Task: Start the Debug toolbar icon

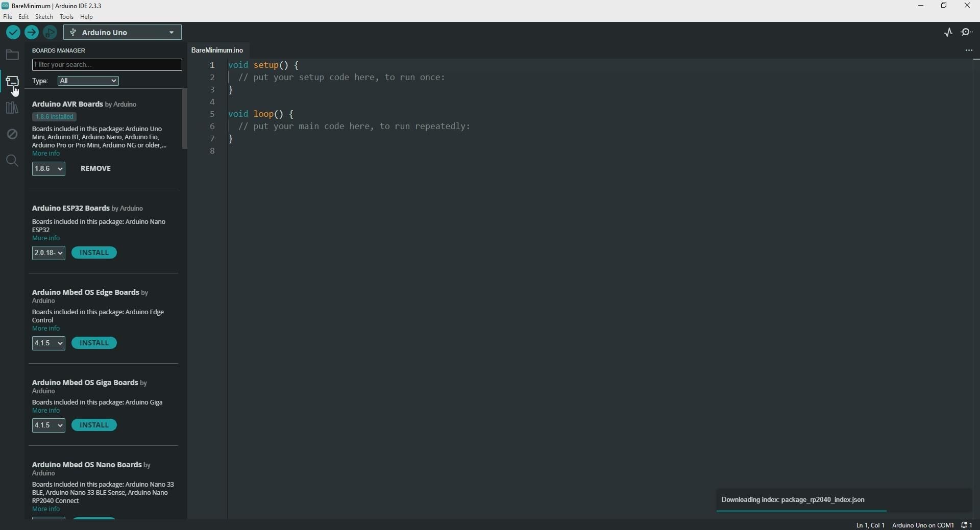Action: click(50, 33)
